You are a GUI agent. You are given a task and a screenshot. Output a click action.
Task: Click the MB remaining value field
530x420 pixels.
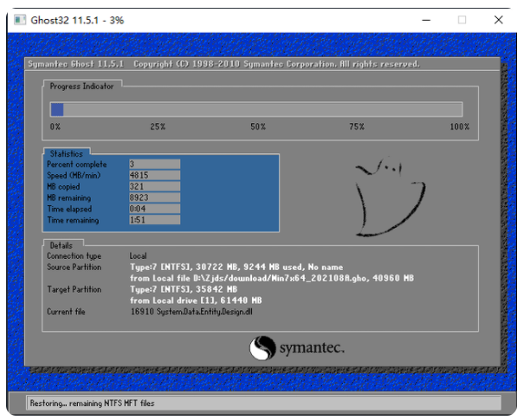point(153,197)
